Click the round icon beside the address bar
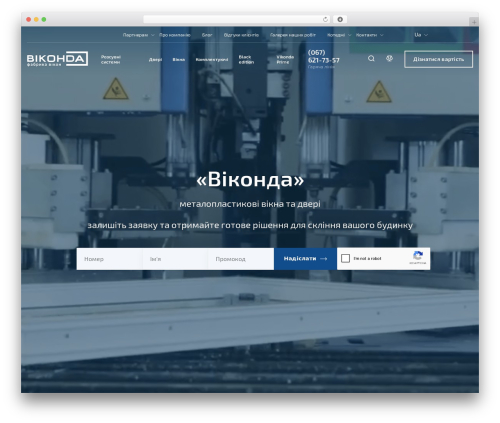The height and width of the screenshot is (423, 500). (x=340, y=20)
